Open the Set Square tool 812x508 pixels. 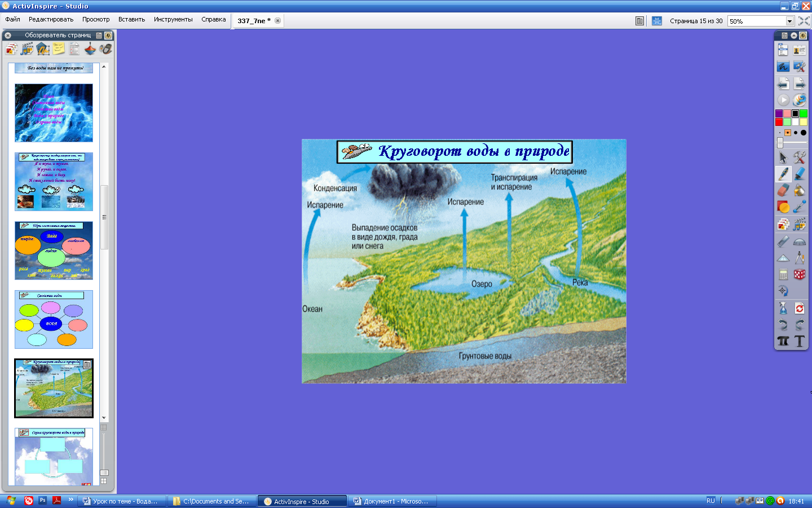coord(783,258)
